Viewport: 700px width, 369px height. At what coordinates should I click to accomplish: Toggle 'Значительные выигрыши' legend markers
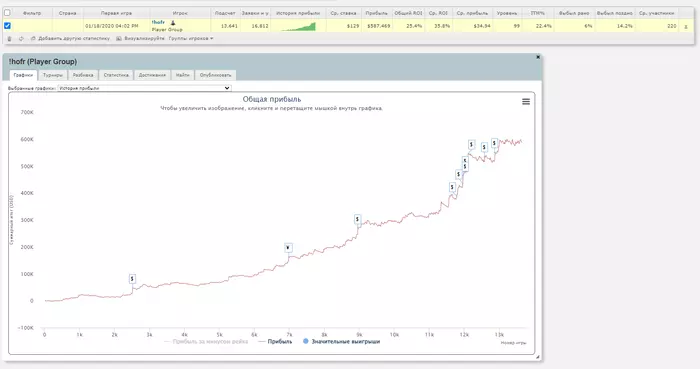(341, 342)
